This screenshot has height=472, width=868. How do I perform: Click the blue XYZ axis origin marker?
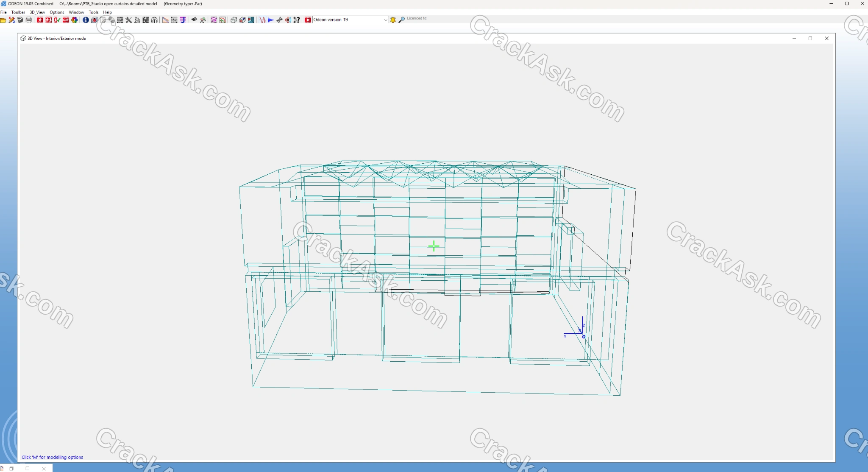583,336
